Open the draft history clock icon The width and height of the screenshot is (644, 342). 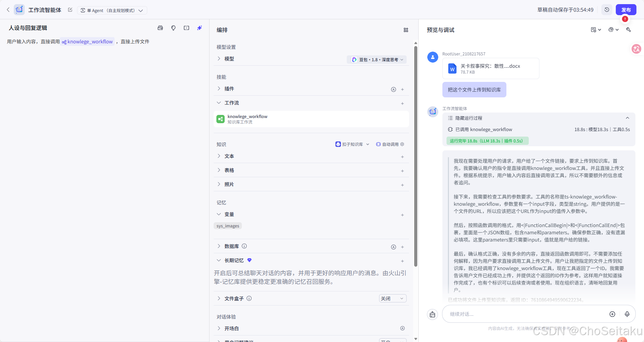coord(607,10)
